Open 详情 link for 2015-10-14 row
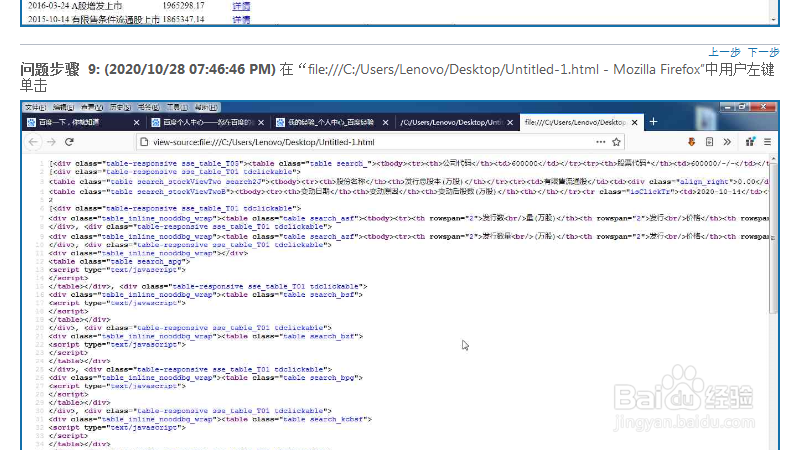 pos(241,19)
